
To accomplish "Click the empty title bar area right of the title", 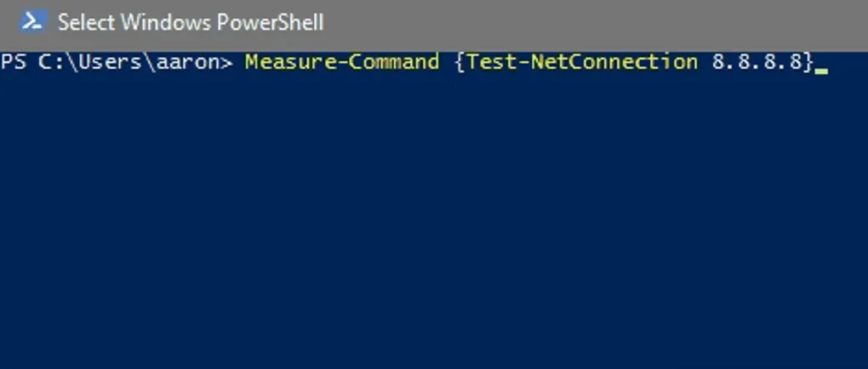I will coord(596,22).
